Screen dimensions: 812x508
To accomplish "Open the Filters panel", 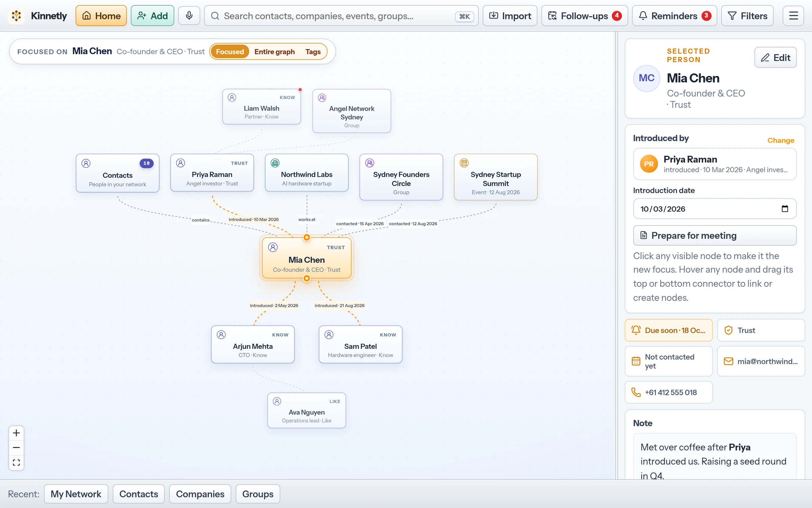I will [x=747, y=16].
